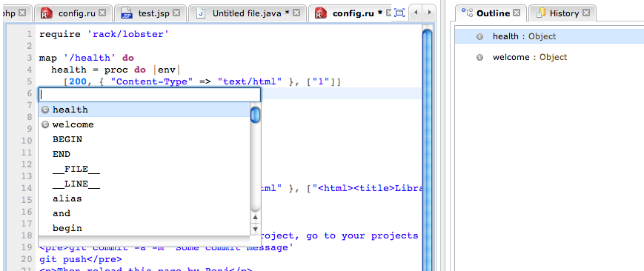Image resolution: width=644 pixels, height=271 pixels.
Task: Click the editor vertical scrollbar thumb
Action: [x=427, y=150]
